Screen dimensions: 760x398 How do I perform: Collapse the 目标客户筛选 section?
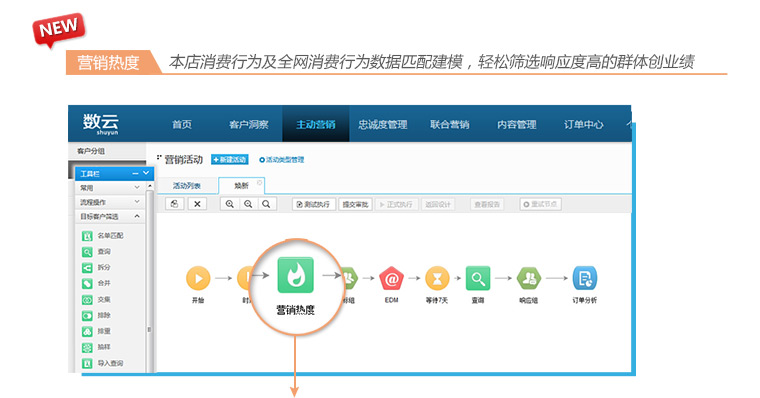(x=110, y=216)
